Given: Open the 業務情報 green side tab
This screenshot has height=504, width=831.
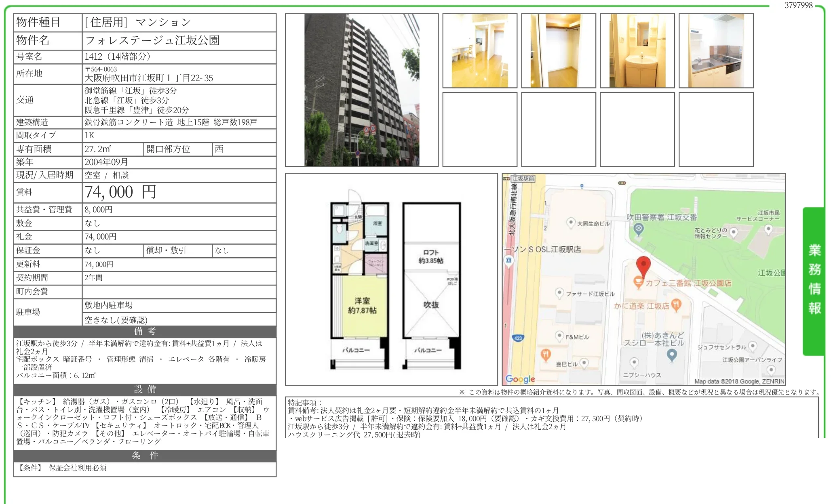Looking at the screenshot, I should click(x=814, y=281).
